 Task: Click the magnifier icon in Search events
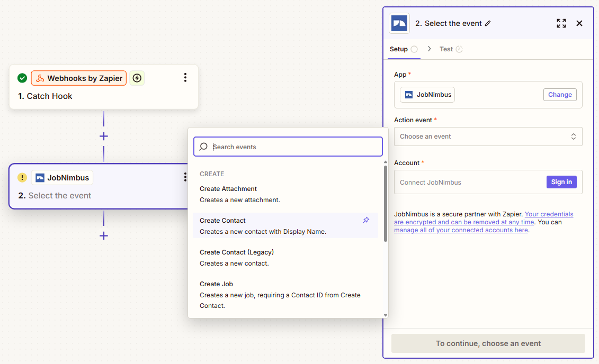point(203,147)
